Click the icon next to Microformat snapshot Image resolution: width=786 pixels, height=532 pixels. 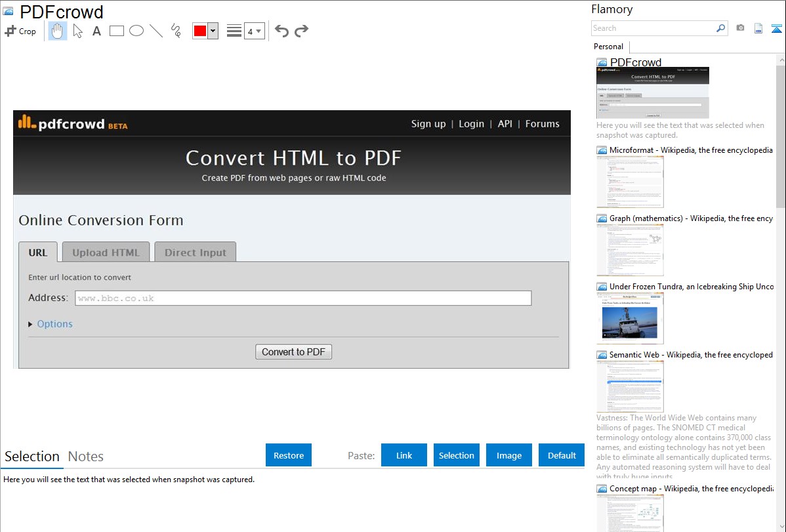(x=602, y=150)
